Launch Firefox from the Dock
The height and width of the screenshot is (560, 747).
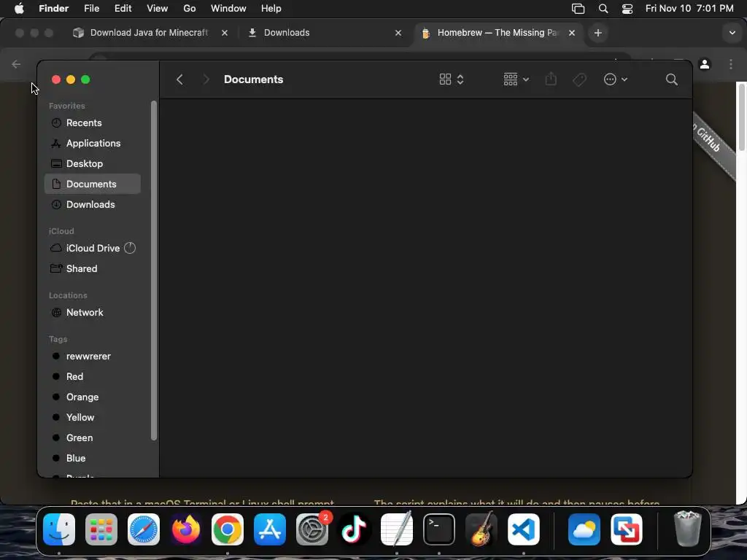coord(186,529)
